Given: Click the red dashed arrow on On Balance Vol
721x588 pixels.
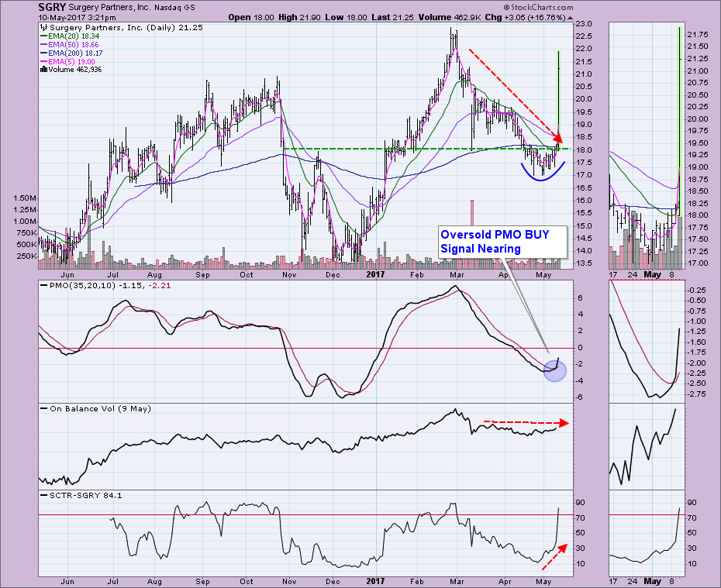Looking at the screenshot, I should tap(526, 423).
